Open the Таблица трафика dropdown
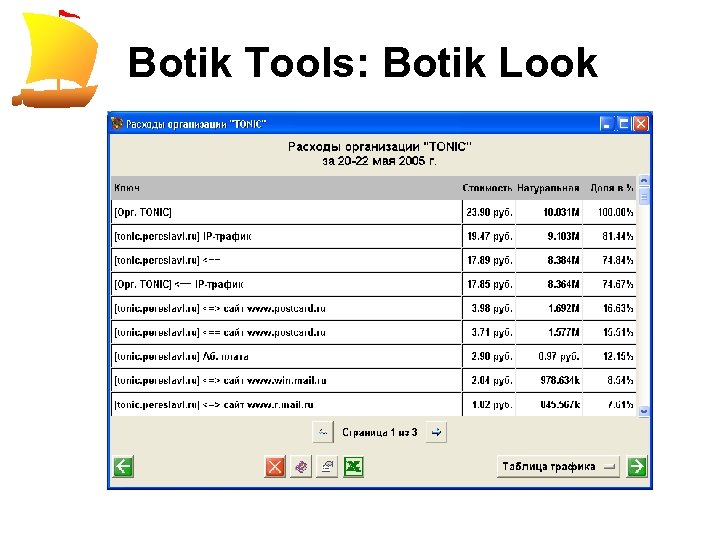720x540 pixels. tap(558, 467)
